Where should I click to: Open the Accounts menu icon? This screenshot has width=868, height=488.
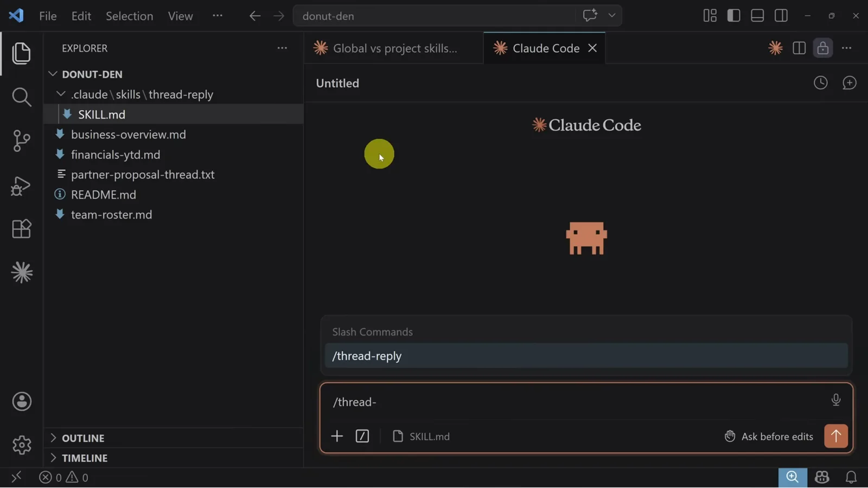[21, 401]
